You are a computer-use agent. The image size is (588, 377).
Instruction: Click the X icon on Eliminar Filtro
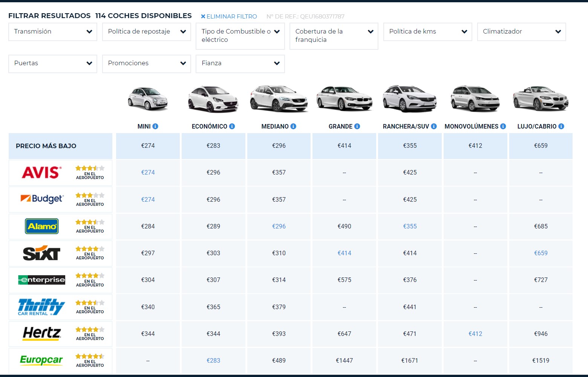[203, 17]
